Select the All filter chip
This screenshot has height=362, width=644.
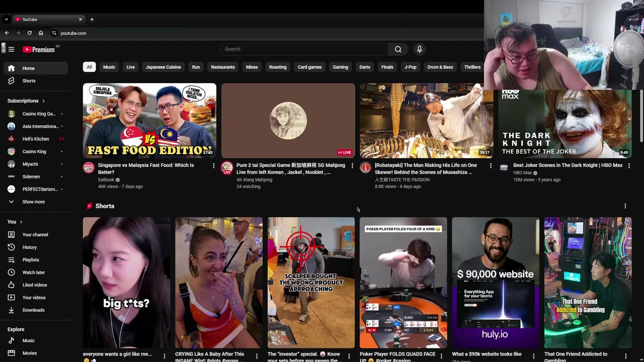(89, 67)
